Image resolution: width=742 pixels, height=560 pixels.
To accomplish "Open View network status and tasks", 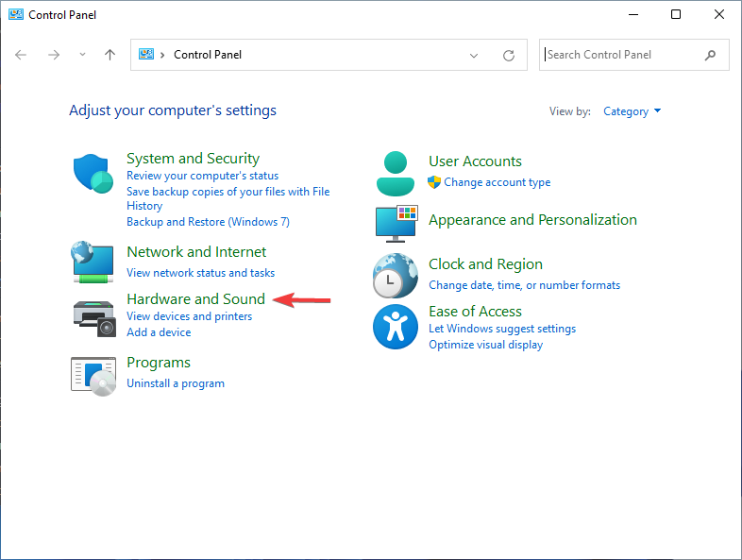I will pyautogui.click(x=201, y=273).
